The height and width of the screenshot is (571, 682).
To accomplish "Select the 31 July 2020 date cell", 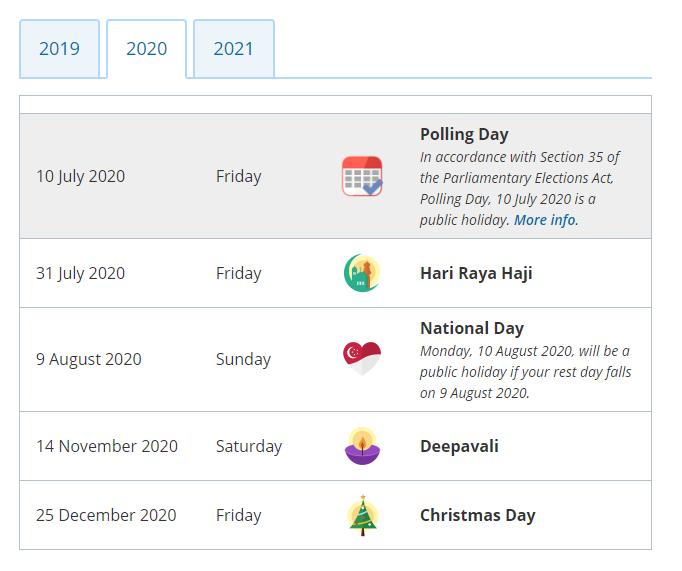I will click(x=80, y=274).
